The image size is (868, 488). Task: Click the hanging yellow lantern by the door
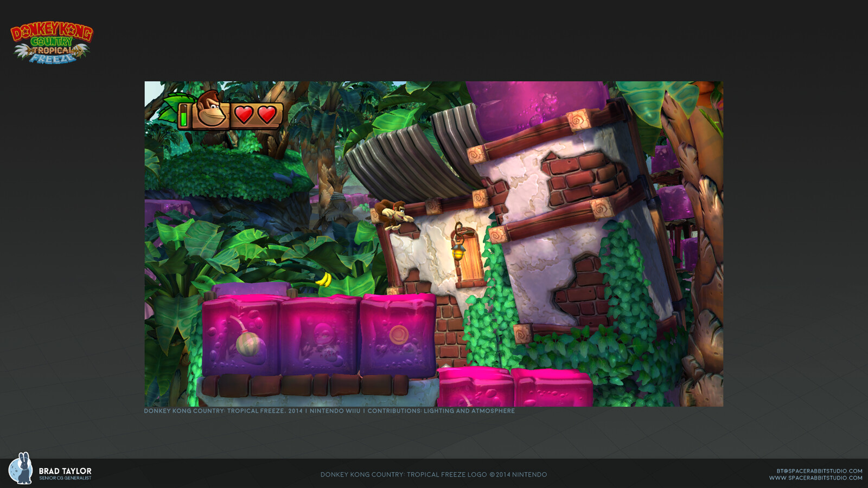click(458, 251)
